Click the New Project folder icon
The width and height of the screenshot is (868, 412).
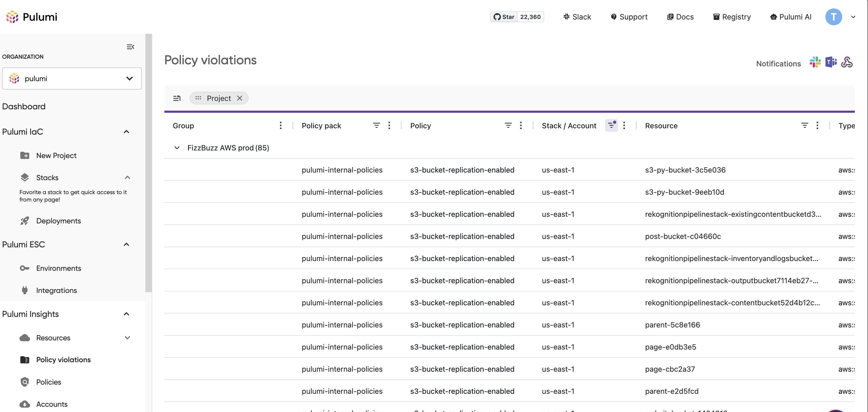coord(24,155)
